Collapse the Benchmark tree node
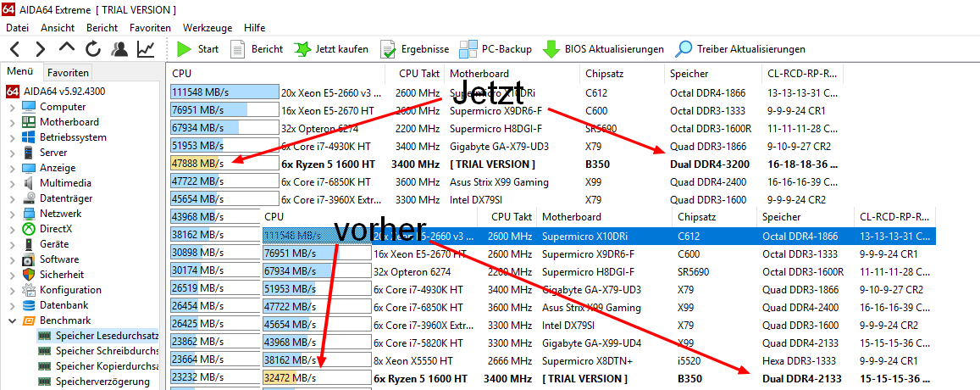The image size is (980, 390). click(x=13, y=320)
